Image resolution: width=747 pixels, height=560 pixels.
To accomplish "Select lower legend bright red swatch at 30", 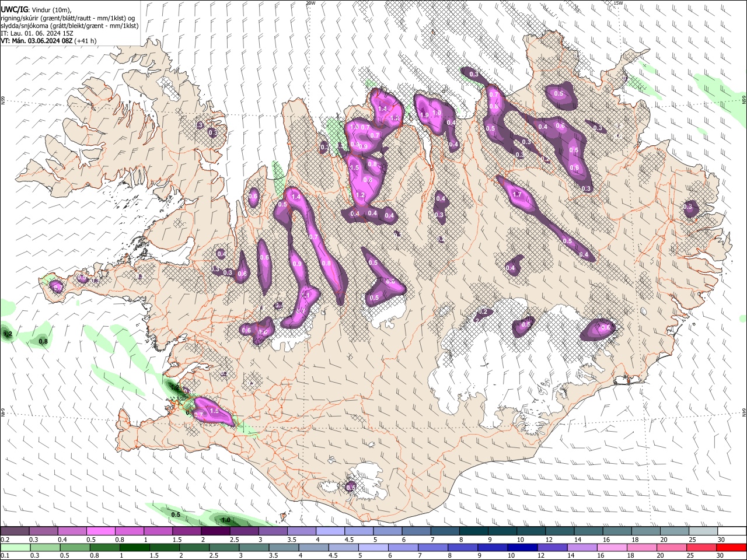I will (732, 547).
